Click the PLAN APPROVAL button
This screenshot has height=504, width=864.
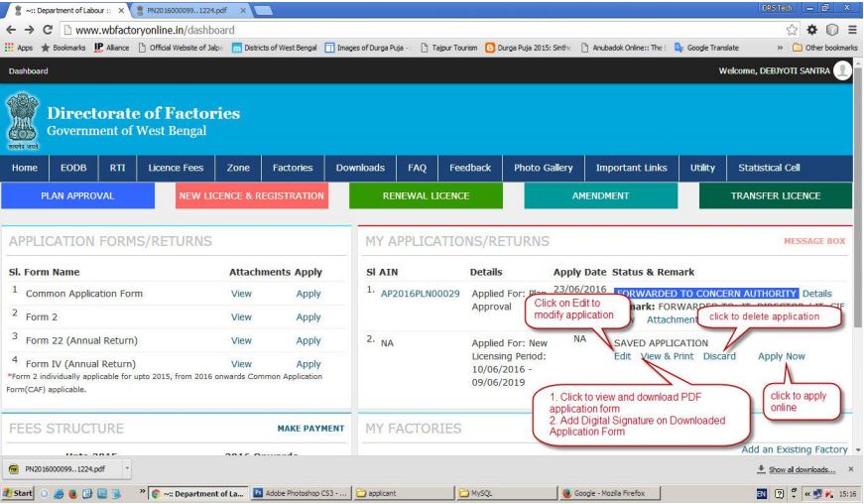click(x=77, y=195)
